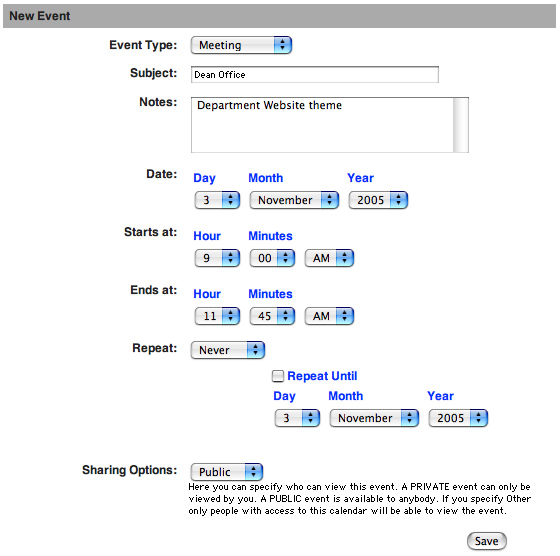Click the Save button

487,541
